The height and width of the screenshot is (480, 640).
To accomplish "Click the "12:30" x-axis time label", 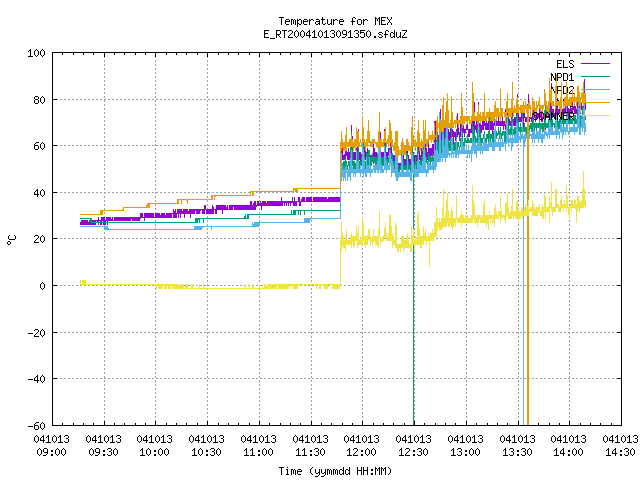I will coord(413,452).
